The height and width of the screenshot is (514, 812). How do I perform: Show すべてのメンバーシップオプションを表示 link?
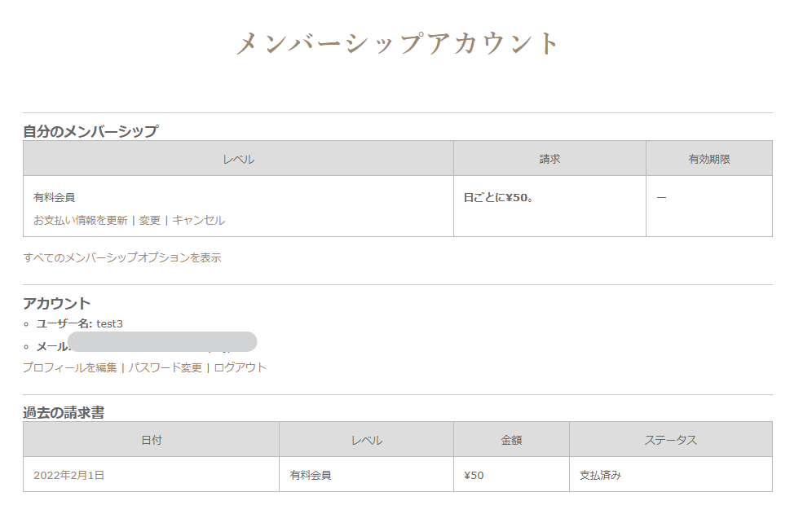121,257
